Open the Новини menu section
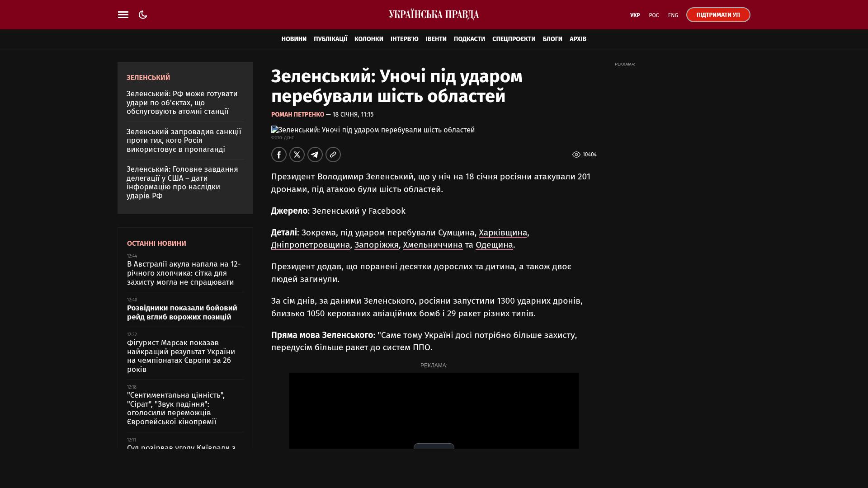 (294, 39)
